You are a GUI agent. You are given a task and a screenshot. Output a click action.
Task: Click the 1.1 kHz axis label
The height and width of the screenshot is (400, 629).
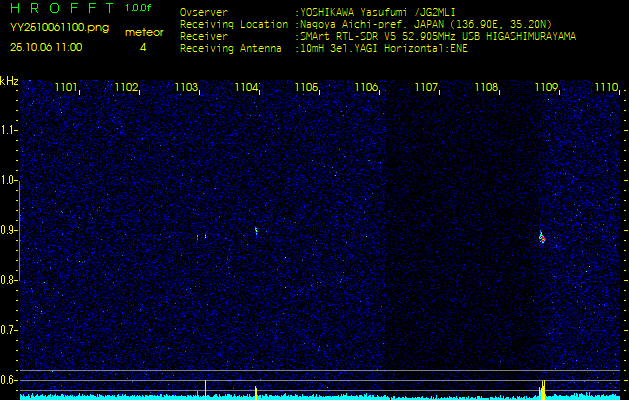click(x=9, y=130)
